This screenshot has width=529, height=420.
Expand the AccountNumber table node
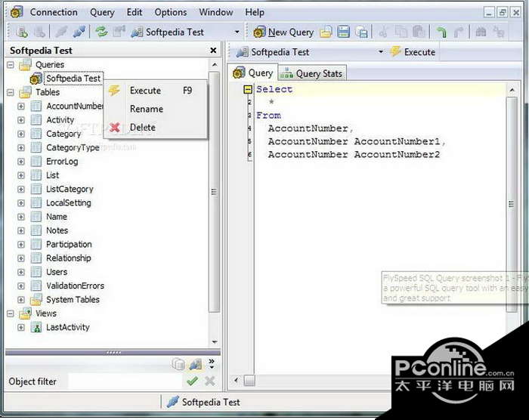click(x=21, y=107)
